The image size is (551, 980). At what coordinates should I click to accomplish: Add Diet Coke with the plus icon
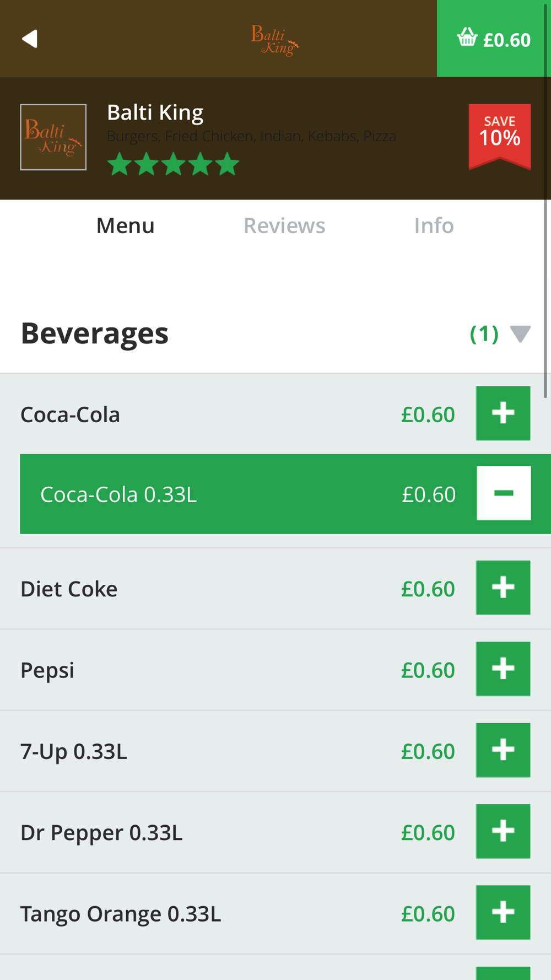[503, 588]
